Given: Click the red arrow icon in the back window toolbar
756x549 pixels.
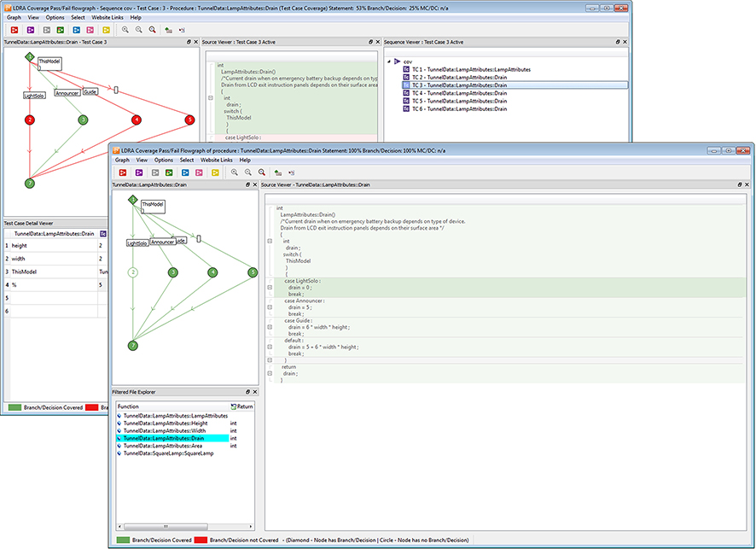Looking at the screenshot, I should click(x=182, y=30).
